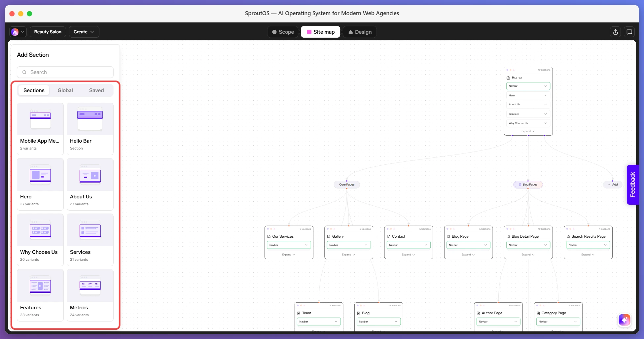Expand the Home page Hero section dropdown
Image resolution: width=644 pixels, height=339 pixels.
coord(528,95)
